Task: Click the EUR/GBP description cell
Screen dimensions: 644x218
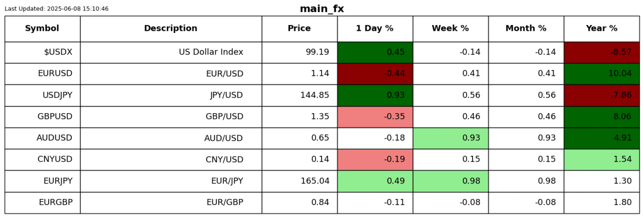Action: (x=170, y=203)
